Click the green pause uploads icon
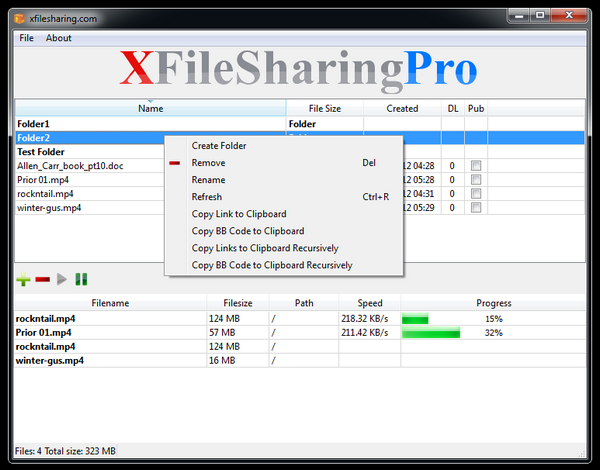The image size is (600, 470). click(81, 279)
